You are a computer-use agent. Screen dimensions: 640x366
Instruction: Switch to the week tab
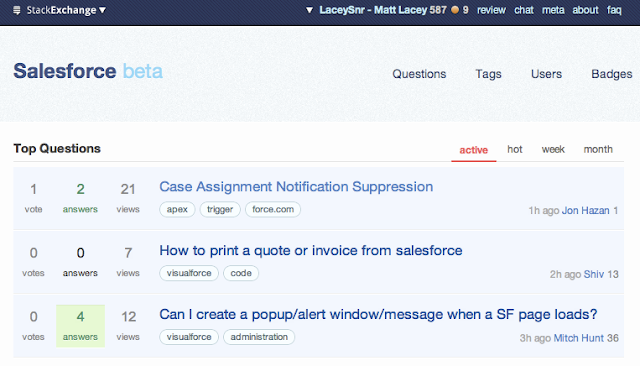tap(553, 149)
